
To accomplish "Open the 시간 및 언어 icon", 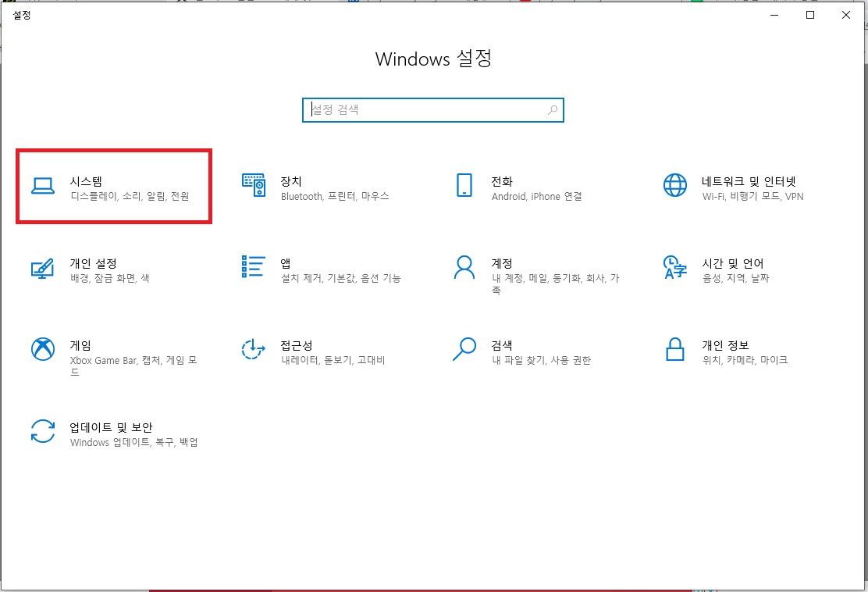I will (x=674, y=267).
